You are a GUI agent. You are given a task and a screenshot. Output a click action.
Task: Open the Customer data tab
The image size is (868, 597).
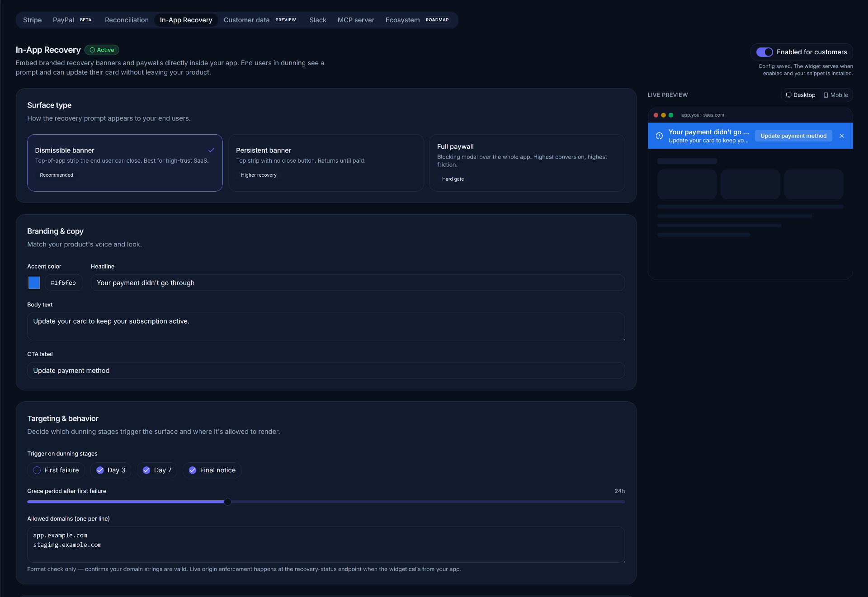(260, 20)
